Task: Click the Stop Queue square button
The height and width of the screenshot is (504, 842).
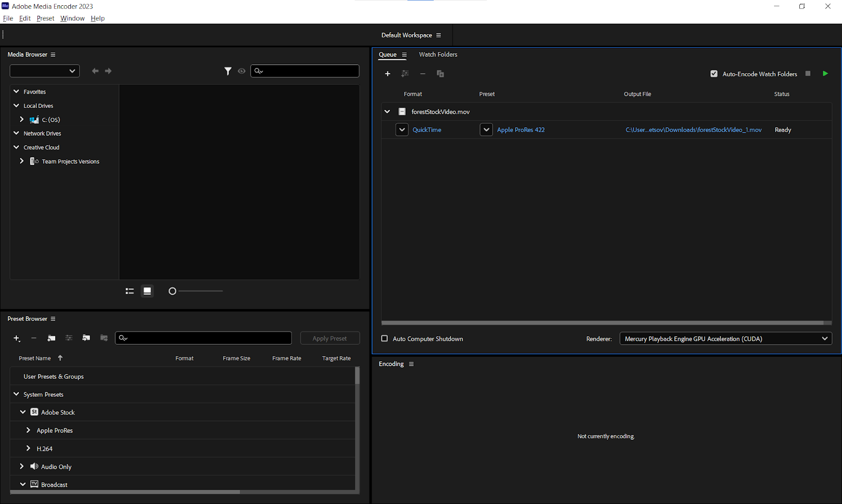Action: pyautogui.click(x=808, y=74)
